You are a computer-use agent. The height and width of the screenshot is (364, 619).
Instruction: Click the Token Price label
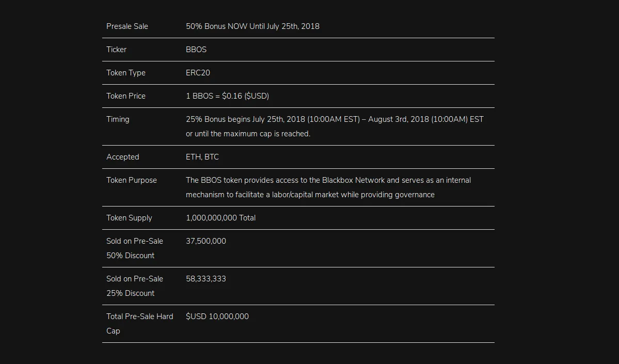click(126, 96)
